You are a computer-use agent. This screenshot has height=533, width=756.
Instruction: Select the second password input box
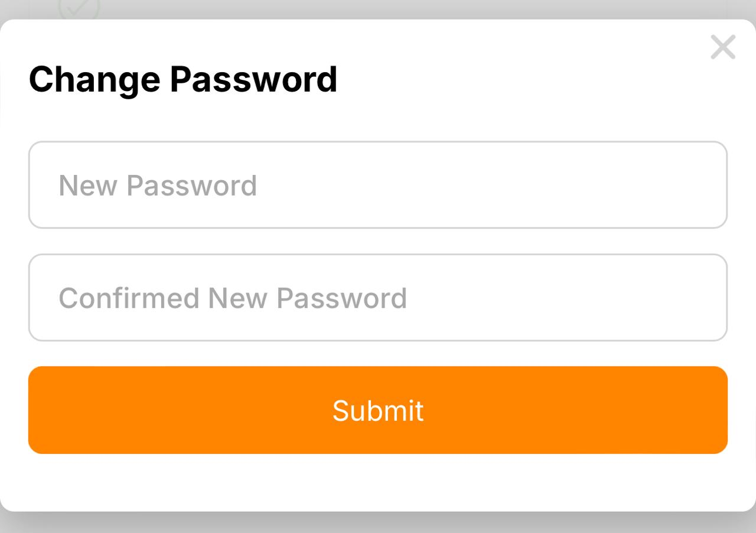click(x=378, y=298)
